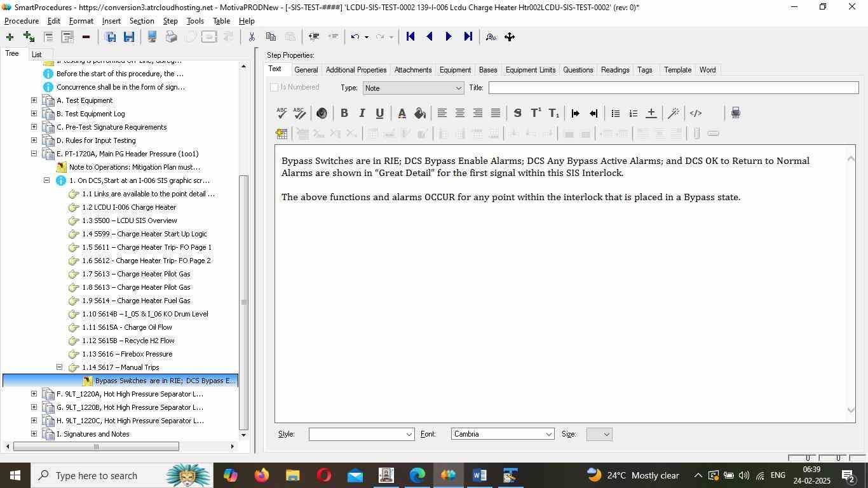Open the Table menu

pos(221,21)
